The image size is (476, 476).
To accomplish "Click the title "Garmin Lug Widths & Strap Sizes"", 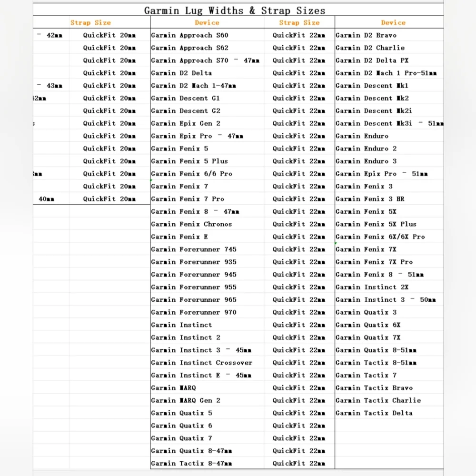I will [235, 10].
